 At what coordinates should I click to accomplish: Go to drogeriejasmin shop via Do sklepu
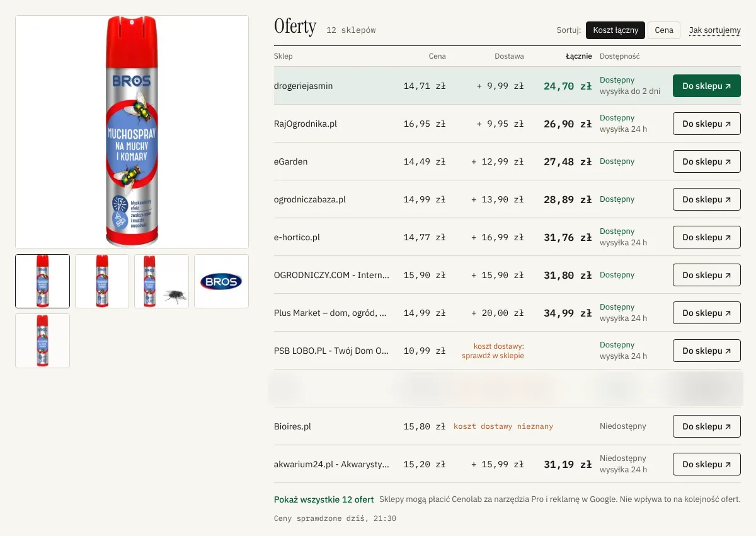pyautogui.click(x=707, y=86)
